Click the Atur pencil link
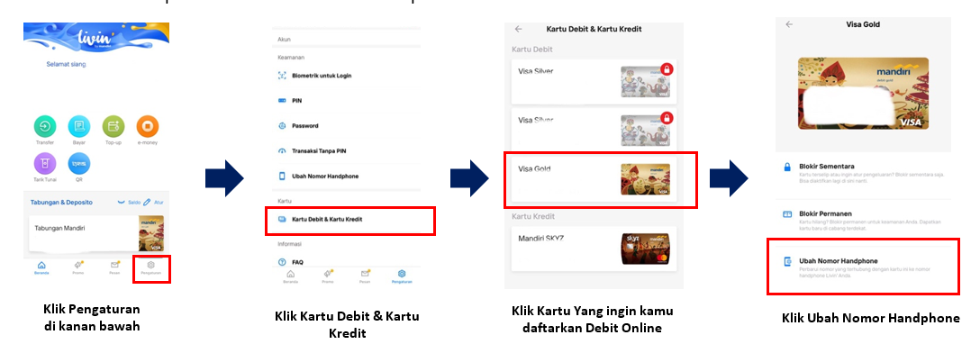This screenshot has width=980, height=353. [154, 203]
